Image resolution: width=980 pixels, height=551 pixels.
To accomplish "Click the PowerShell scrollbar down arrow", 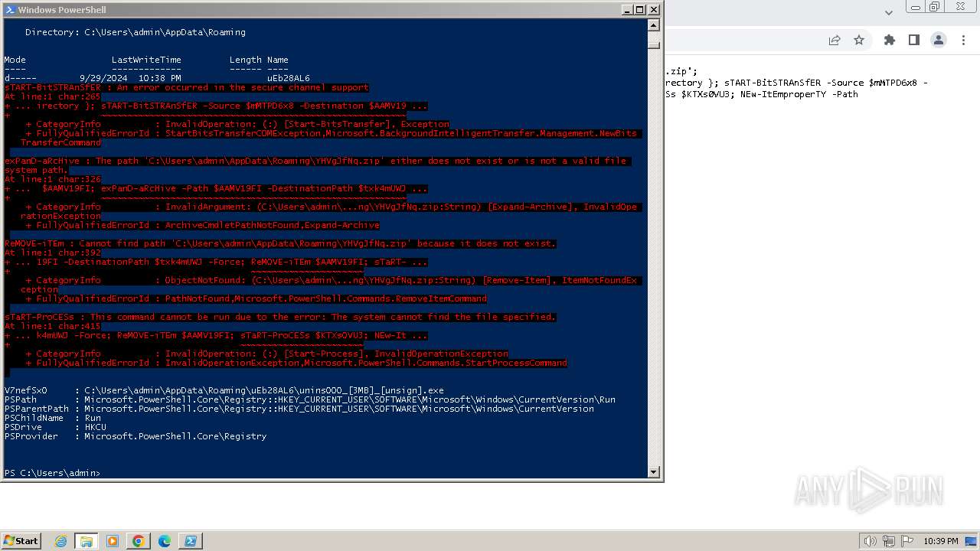I will pyautogui.click(x=654, y=472).
